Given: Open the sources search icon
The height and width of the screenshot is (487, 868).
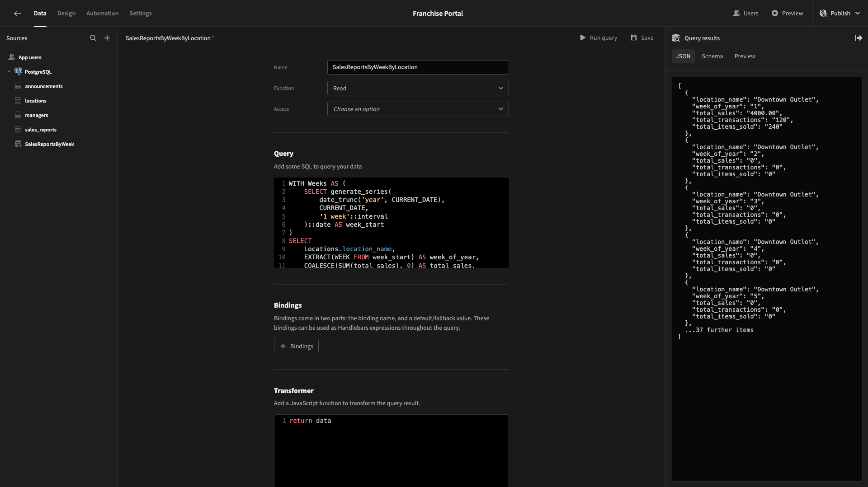Looking at the screenshot, I should 93,38.
